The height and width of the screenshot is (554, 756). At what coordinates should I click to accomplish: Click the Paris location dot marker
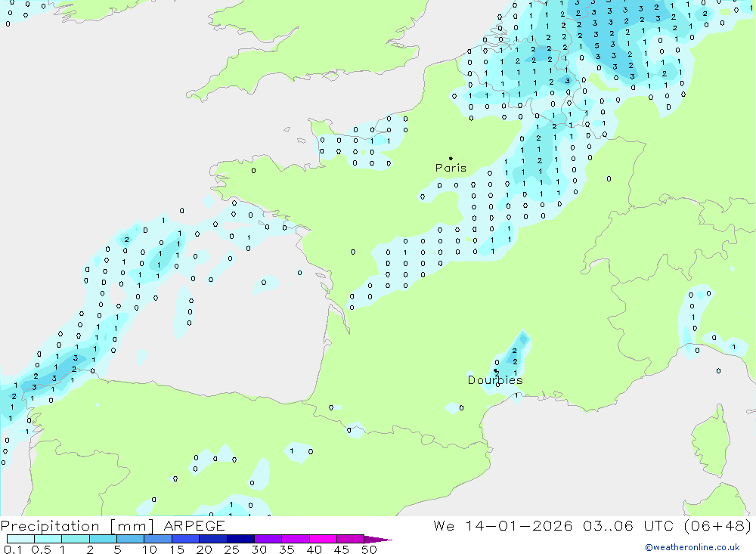pos(451,158)
